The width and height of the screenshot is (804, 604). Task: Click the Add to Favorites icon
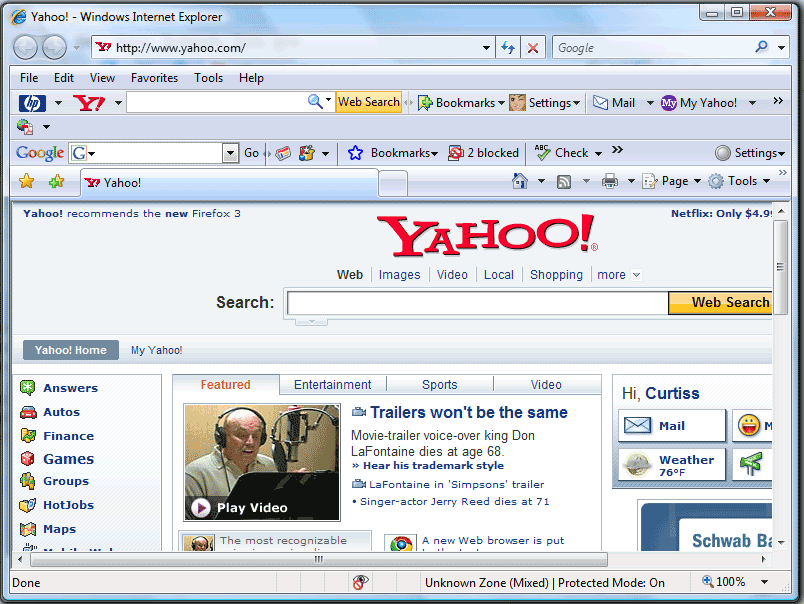coord(56,181)
